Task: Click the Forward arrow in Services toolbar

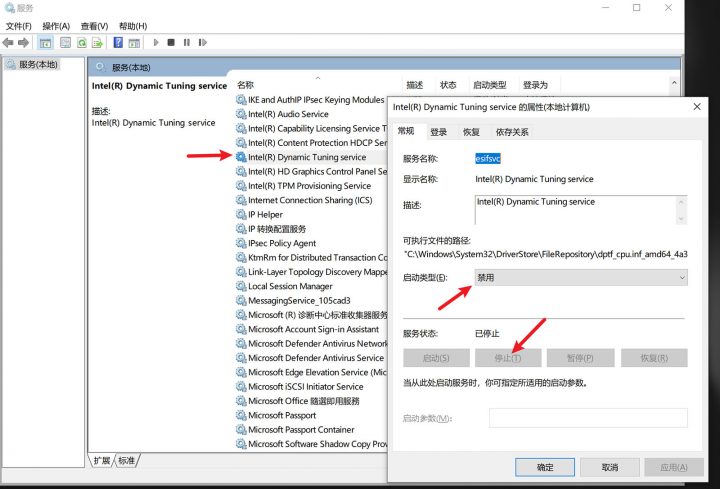Action: (x=23, y=43)
